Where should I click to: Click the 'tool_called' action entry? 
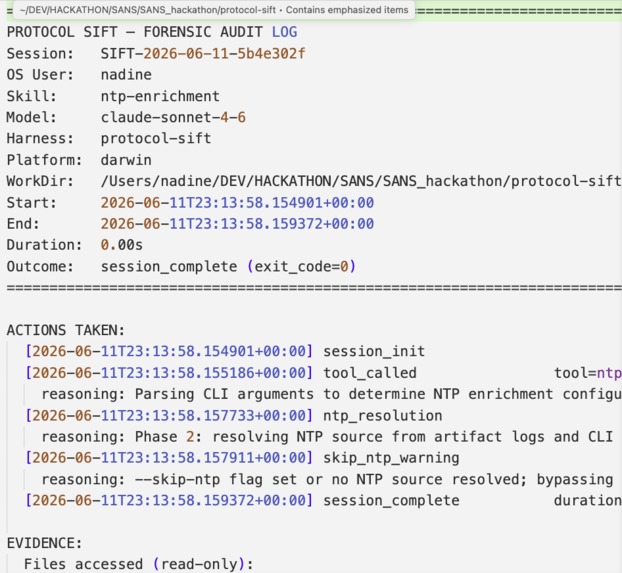click(x=370, y=373)
